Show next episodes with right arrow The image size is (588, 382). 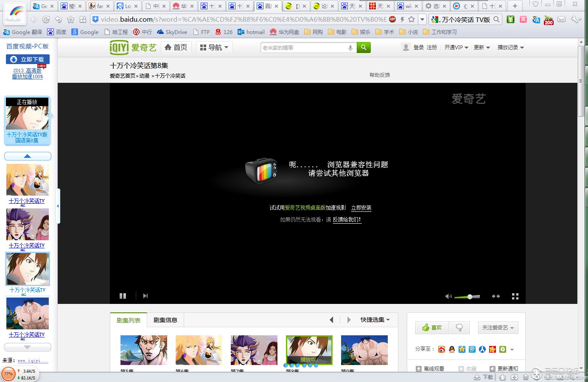coord(349,320)
